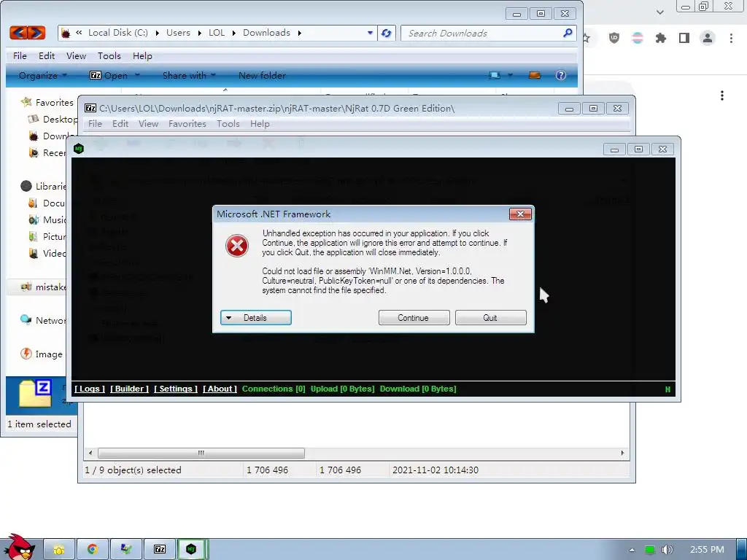
Task: Switch to Chrome in taskbar
Action: (92, 550)
